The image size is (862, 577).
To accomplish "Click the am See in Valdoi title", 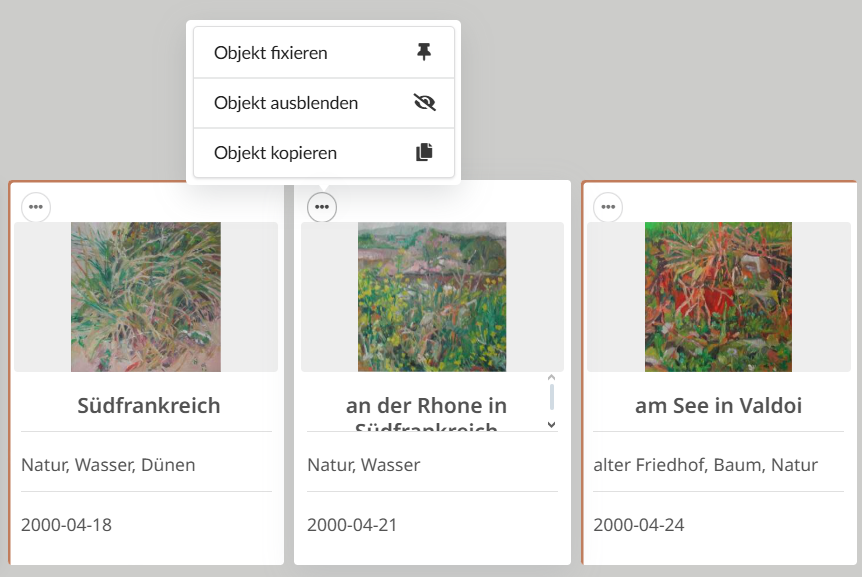I will pyautogui.click(x=718, y=406).
